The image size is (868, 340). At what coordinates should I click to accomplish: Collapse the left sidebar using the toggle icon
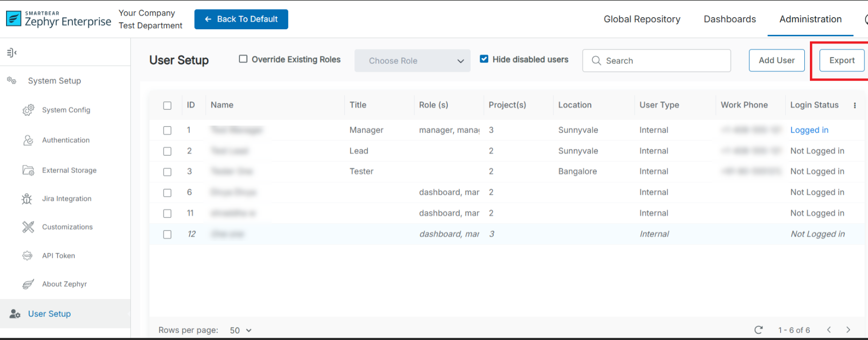click(x=12, y=52)
